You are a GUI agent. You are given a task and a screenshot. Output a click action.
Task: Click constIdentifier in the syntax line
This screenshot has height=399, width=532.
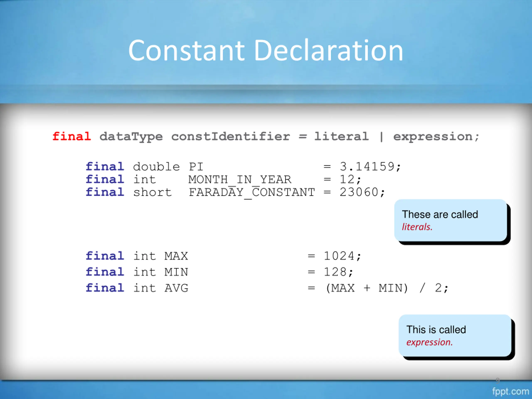pos(231,136)
